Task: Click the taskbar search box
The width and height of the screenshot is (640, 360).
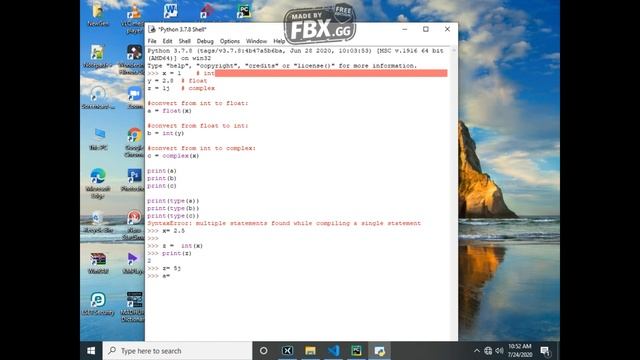Action: 177,351
